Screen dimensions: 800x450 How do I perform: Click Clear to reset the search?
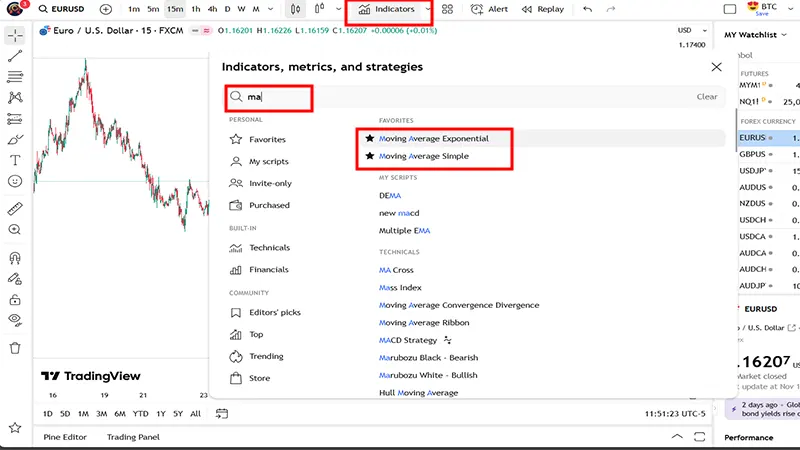706,97
